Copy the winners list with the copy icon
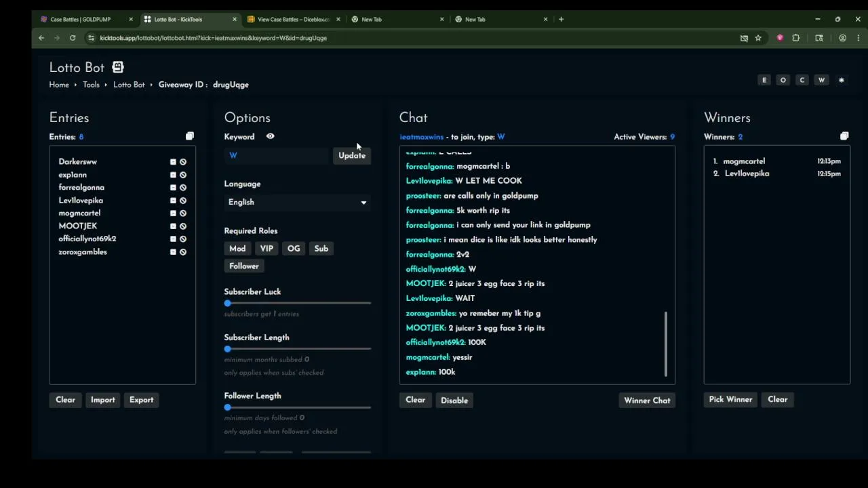 (x=844, y=137)
